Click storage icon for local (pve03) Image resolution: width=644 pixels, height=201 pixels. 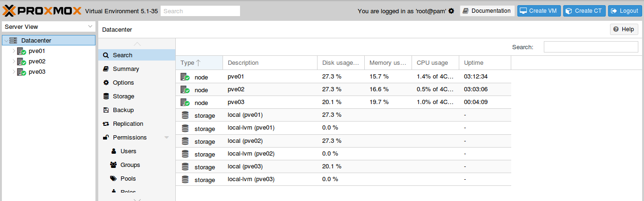pos(185,167)
